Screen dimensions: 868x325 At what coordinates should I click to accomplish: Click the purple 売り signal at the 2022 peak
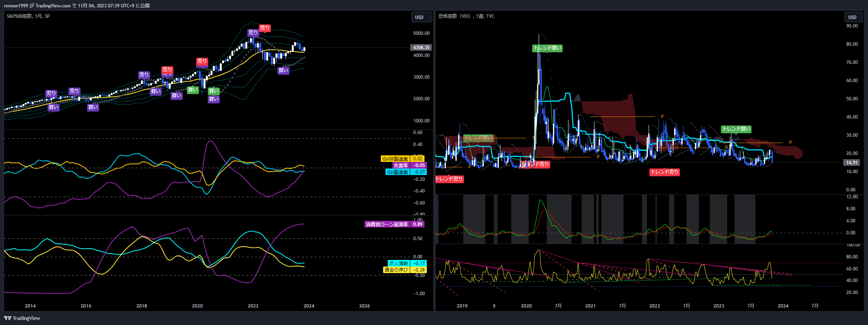pyautogui.click(x=253, y=33)
